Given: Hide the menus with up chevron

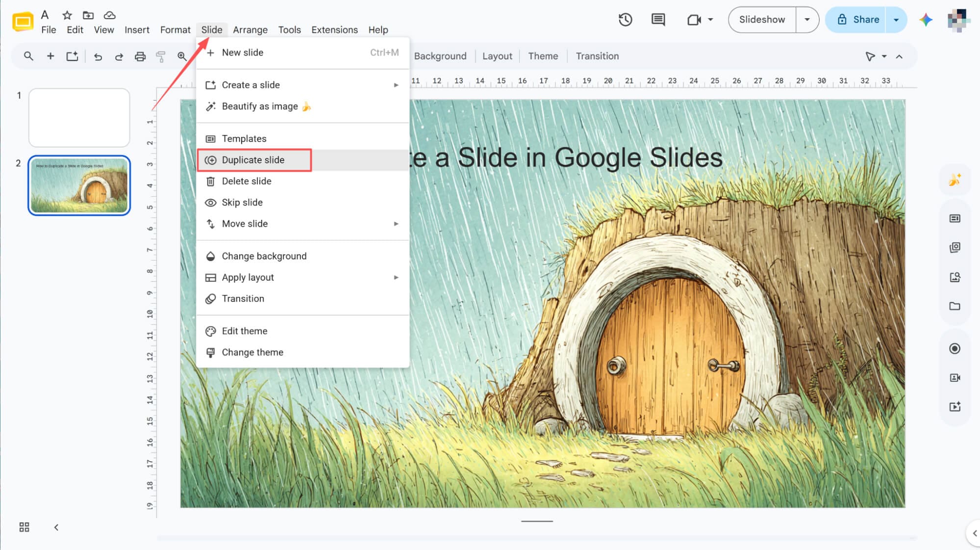Looking at the screenshot, I should 899,56.
